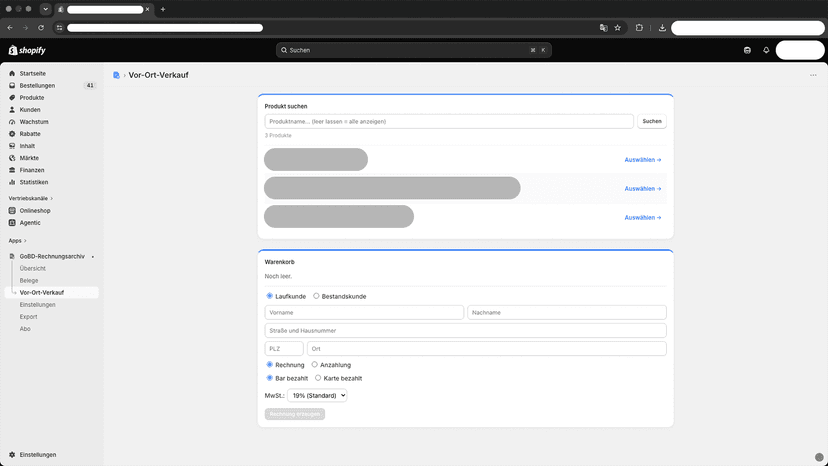Viewport: 828px width, 466px height.
Task: Click the PLZ input field
Action: pos(284,349)
